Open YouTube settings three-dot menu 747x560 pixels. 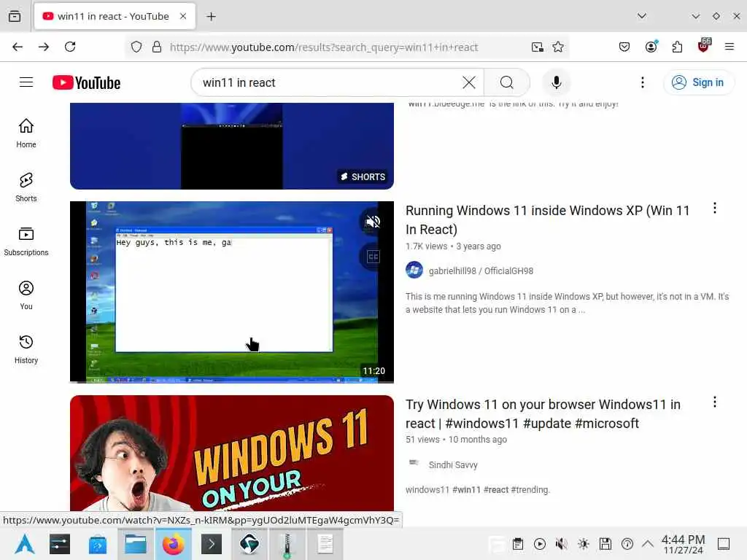tap(643, 82)
